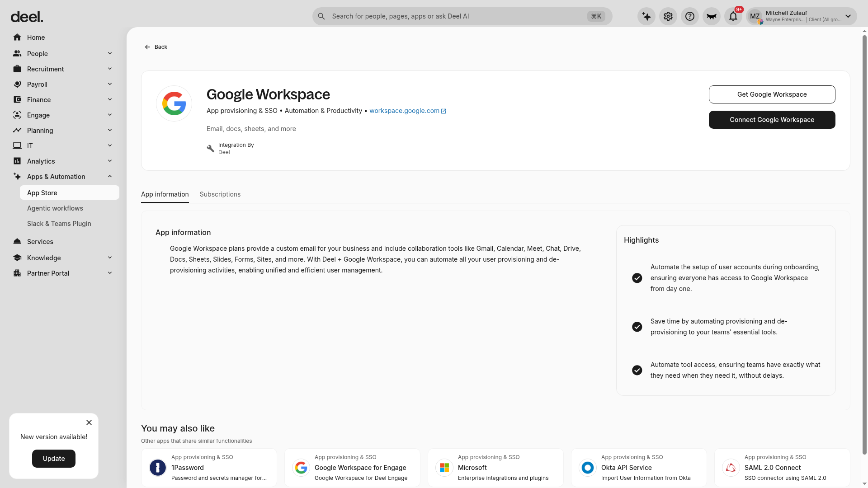Click the IT laptop icon

point(17,145)
